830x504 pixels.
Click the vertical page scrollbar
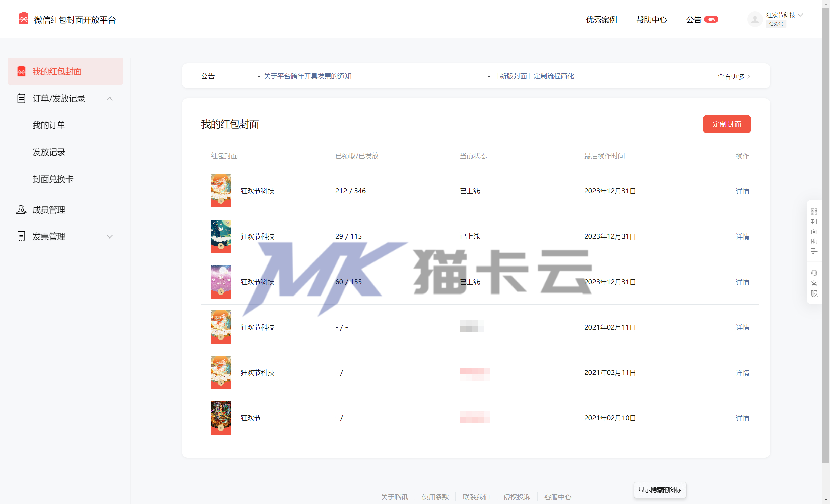(826, 236)
